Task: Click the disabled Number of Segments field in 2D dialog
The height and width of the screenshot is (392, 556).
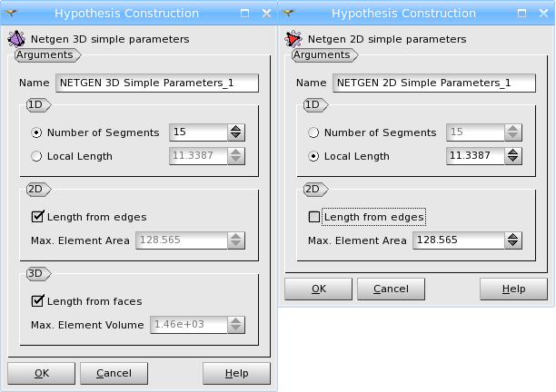Action: [x=475, y=132]
